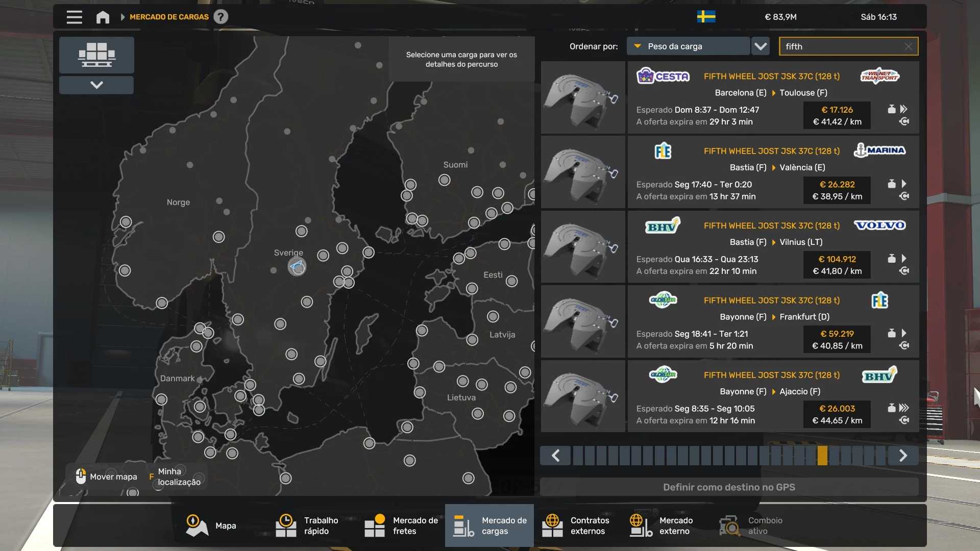Select the Bastia to València cargo offer
The height and width of the screenshot is (551, 980).
pos(773,172)
